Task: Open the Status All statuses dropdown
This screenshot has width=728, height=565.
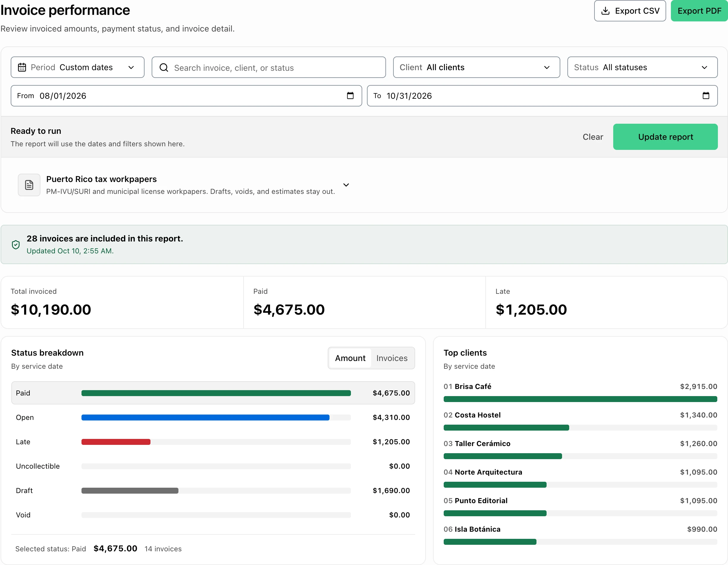Action: click(642, 67)
